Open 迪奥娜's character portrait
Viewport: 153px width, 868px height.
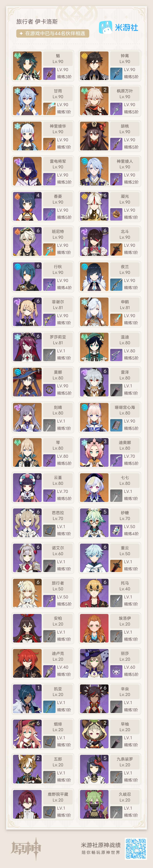pyautogui.click(x=94, y=452)
